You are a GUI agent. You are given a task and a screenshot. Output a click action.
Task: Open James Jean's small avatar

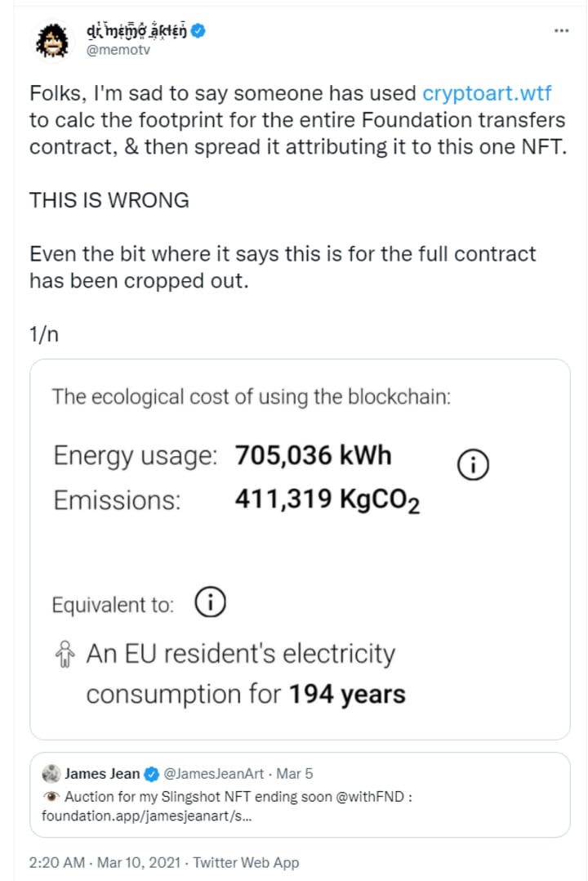click(51, 773)
